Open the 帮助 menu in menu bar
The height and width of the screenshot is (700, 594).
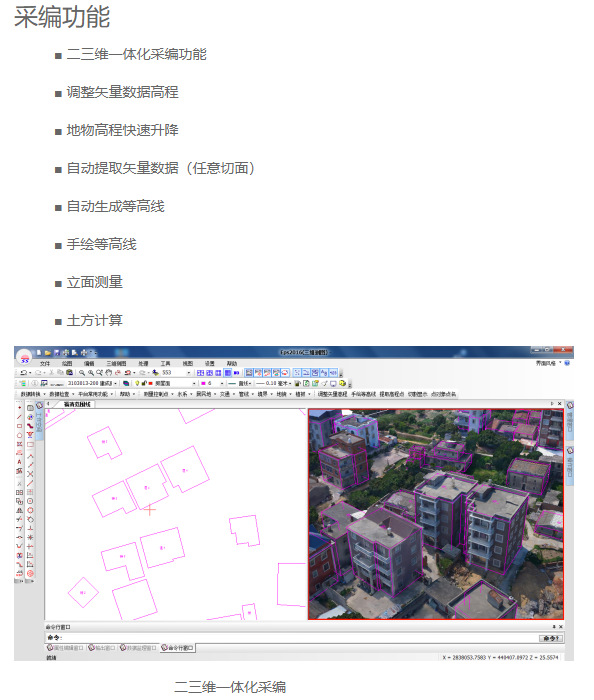point(232,363)
